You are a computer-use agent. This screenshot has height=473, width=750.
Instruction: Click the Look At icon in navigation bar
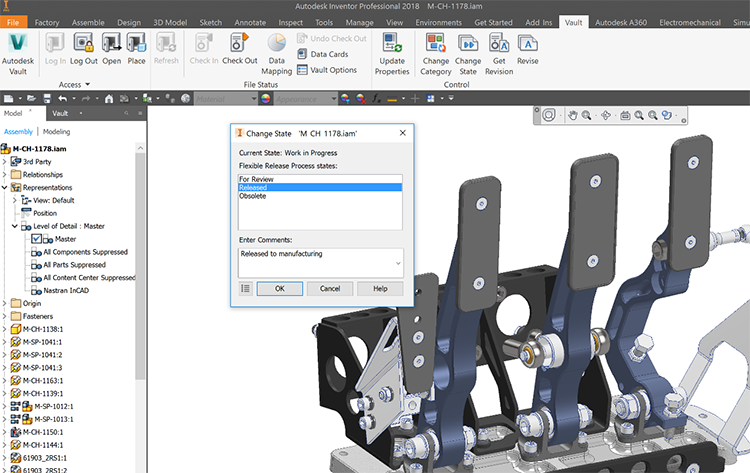(625, 115)
